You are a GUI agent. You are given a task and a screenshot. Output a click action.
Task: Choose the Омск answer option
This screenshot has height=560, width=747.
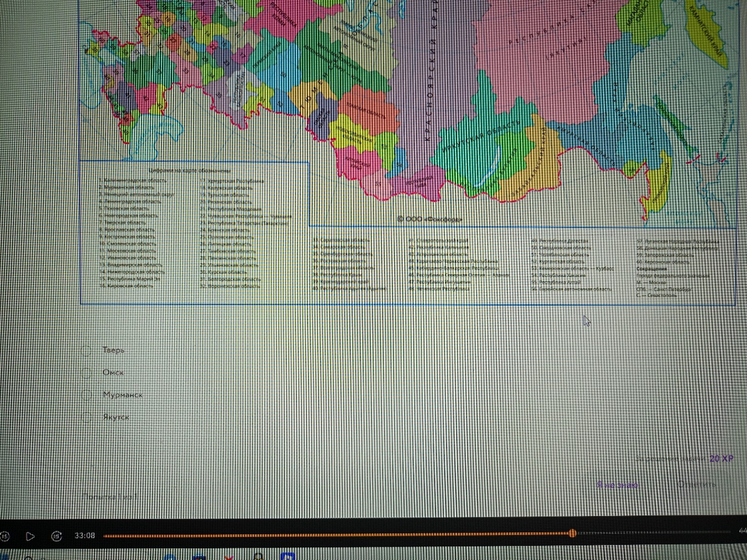(x=87, y=373)
